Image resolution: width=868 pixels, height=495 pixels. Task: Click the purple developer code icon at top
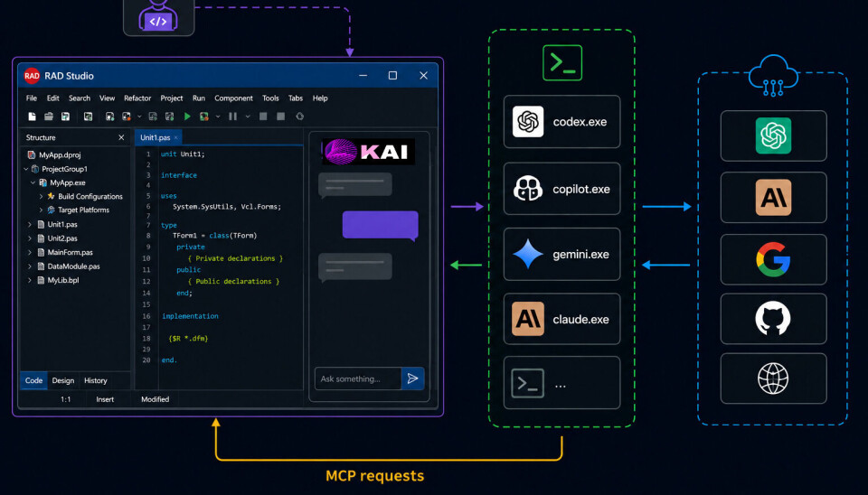[x=158, y=16]
